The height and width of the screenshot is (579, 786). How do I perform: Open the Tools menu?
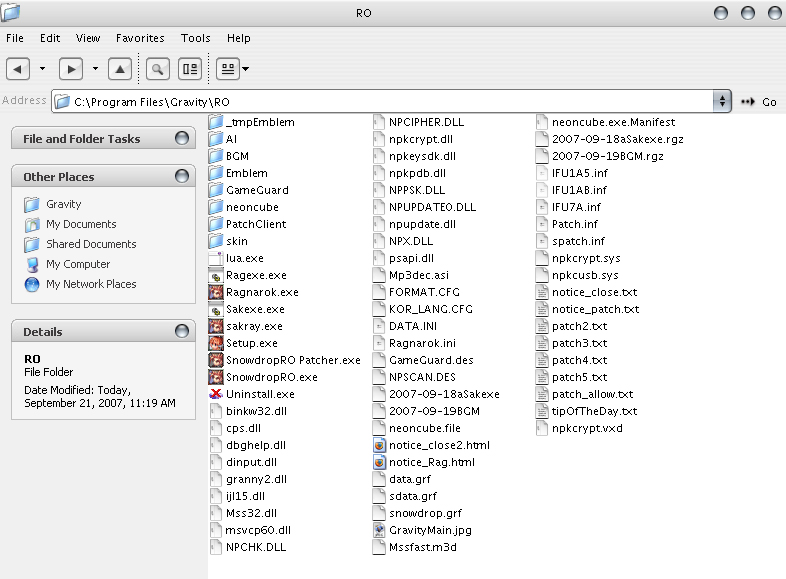pos(196,38)
